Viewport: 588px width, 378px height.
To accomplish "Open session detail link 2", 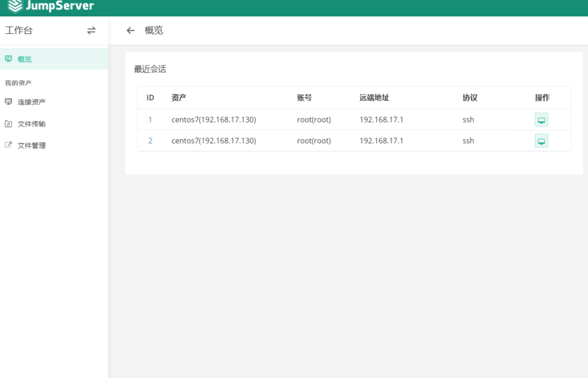I will [x=151, y=141].
